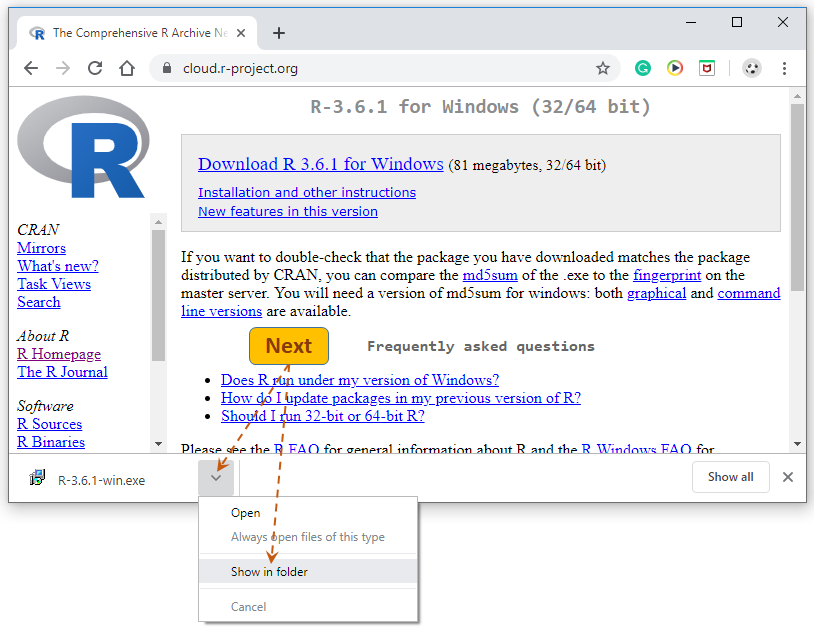This screenshot has width=814, height=627.
Task: Open New features in this version link
Action: [x=288, y=212]
